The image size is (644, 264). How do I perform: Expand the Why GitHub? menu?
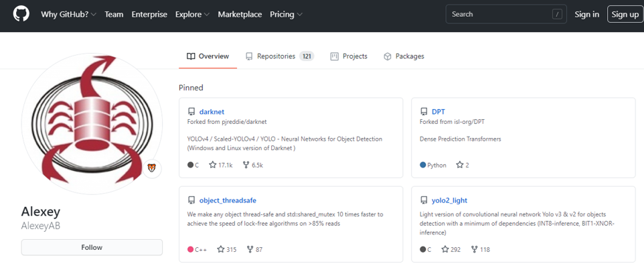coord(68,14)
